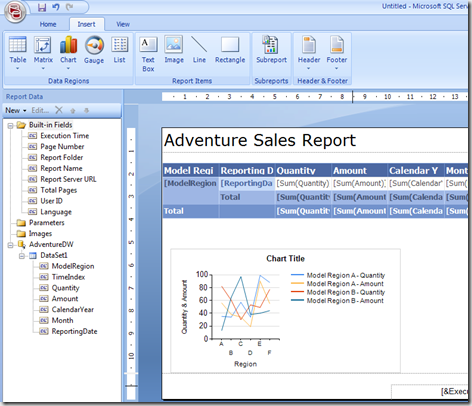Image resolution: width=472 pixels, height=406 pixels.
Task: Click the Adventure Sales Report title text box
Action: pos(260,140)
